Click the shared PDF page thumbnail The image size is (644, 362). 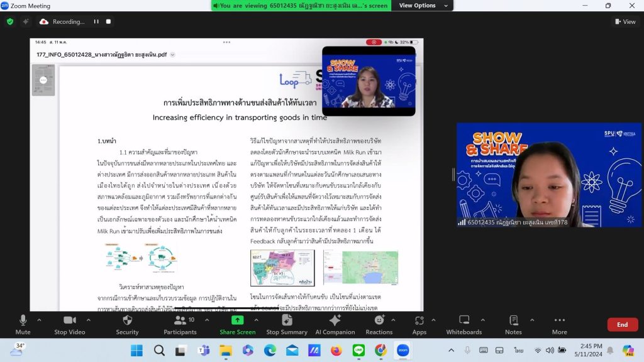(x=43, y=80)
